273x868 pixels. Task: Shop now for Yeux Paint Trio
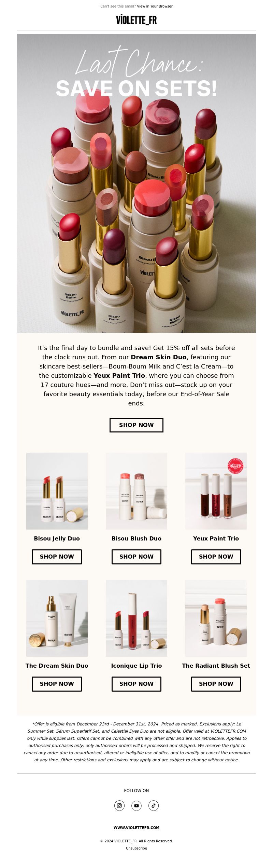pos(216,557)
